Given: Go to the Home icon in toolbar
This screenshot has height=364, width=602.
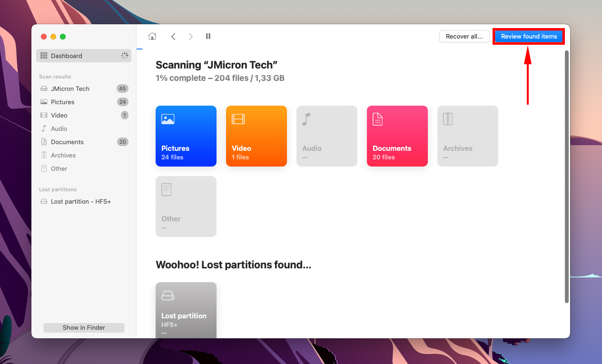Looking at the screenshot, I should point(152,36).
